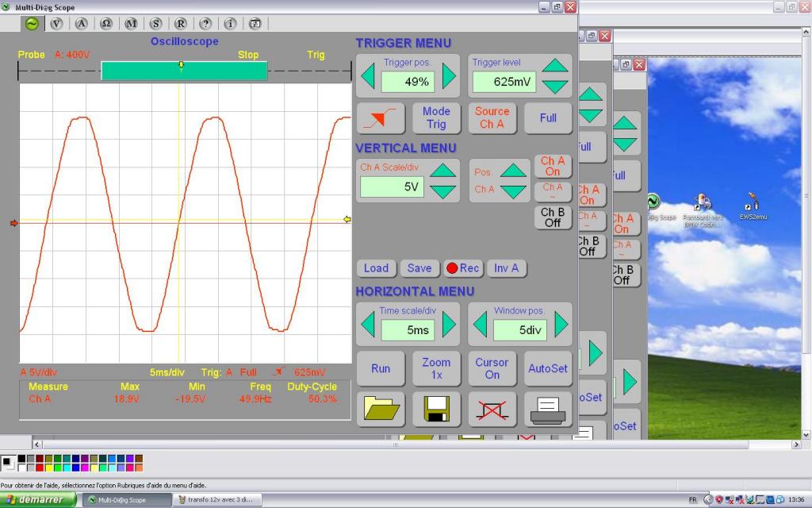This screenshot has height=508, width=812.
Task: Shift window position left with arrow
Action: [481, 325]
